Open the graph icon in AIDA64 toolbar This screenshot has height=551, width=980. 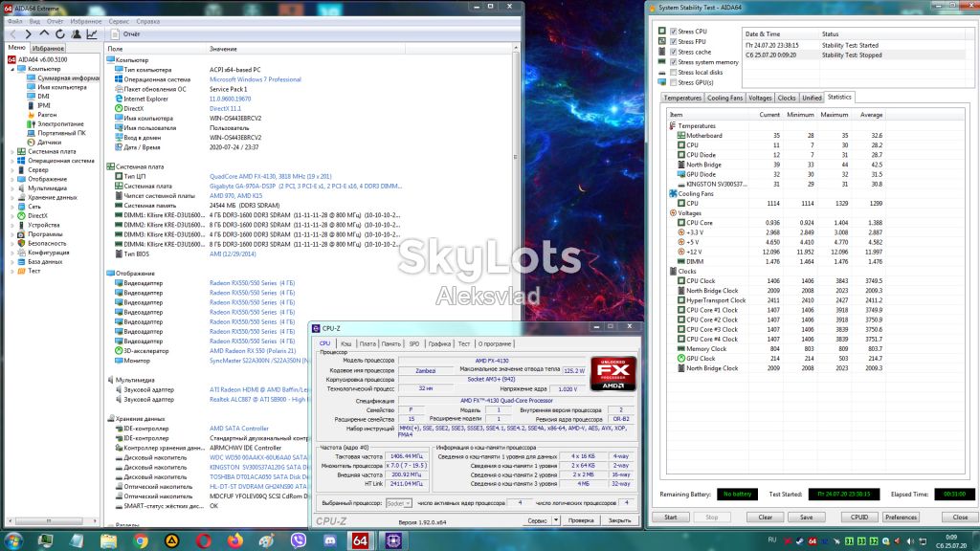[92, 34]
